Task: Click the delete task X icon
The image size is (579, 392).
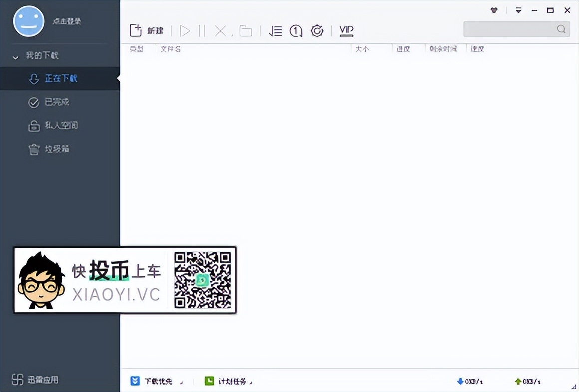Action: [221, 31]
